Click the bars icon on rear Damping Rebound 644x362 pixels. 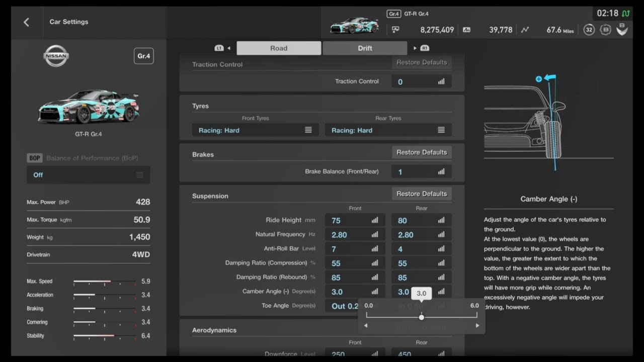(x=441, y=278)
